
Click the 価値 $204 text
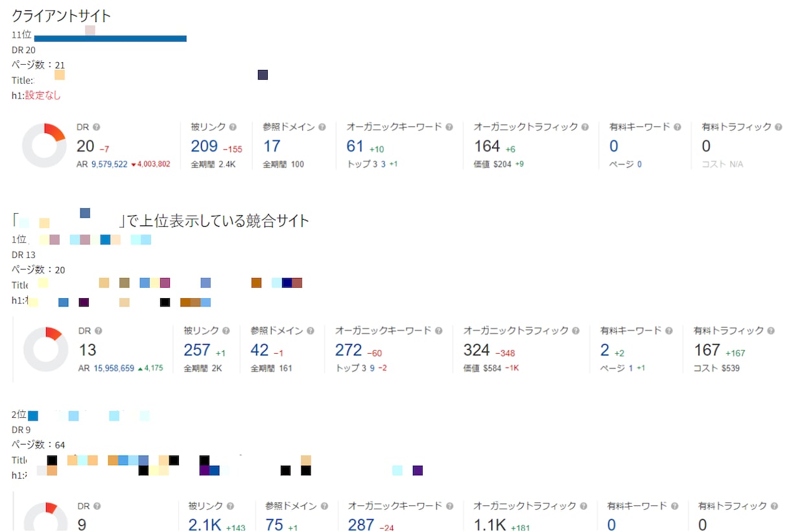(492, 165)
